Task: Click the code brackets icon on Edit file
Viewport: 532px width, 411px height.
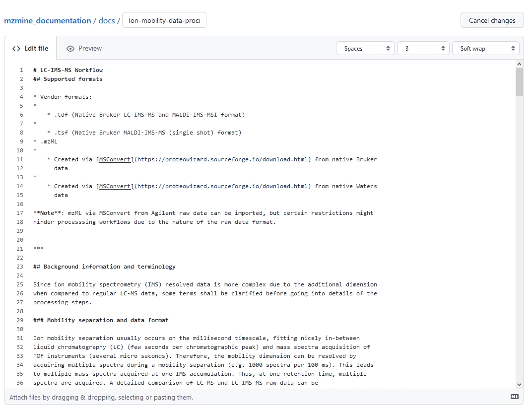Action: coord(16,49)
